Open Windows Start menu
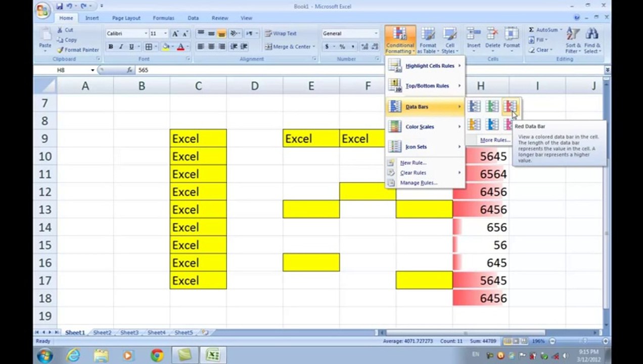The image size is (643, 364). (44, 355)
